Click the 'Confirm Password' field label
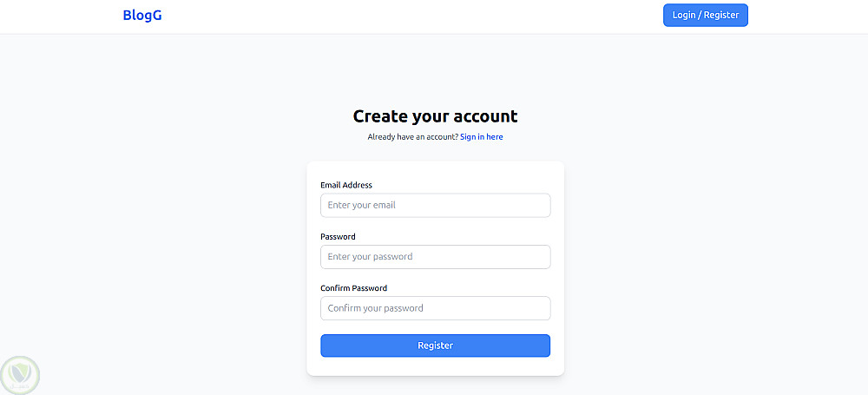The image size is (868, 395). pos(353,288)
